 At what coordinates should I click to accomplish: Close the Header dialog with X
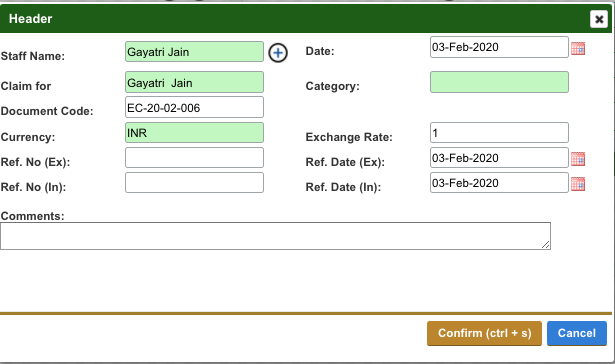click(x=599, y=19)
